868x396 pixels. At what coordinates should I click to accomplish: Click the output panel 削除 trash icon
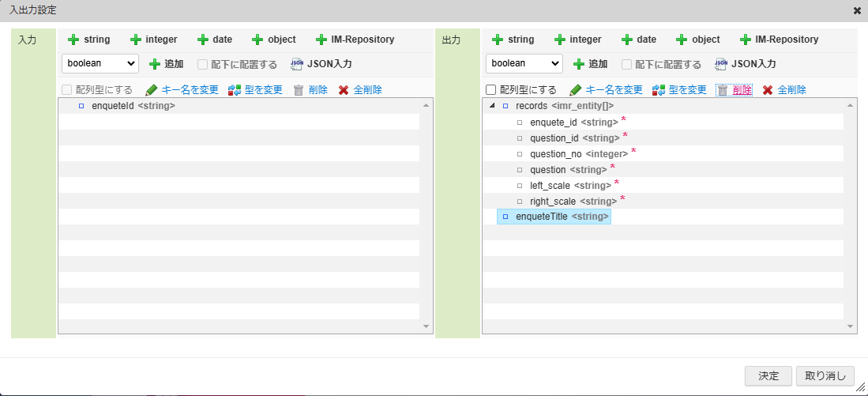tap(722, 90)
